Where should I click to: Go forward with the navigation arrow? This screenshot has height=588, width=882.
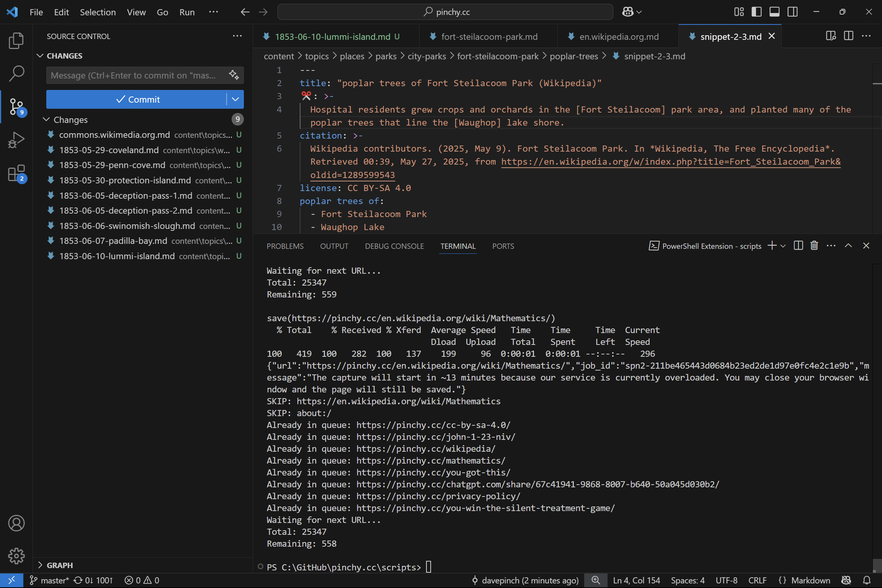(x=263, y=12)
